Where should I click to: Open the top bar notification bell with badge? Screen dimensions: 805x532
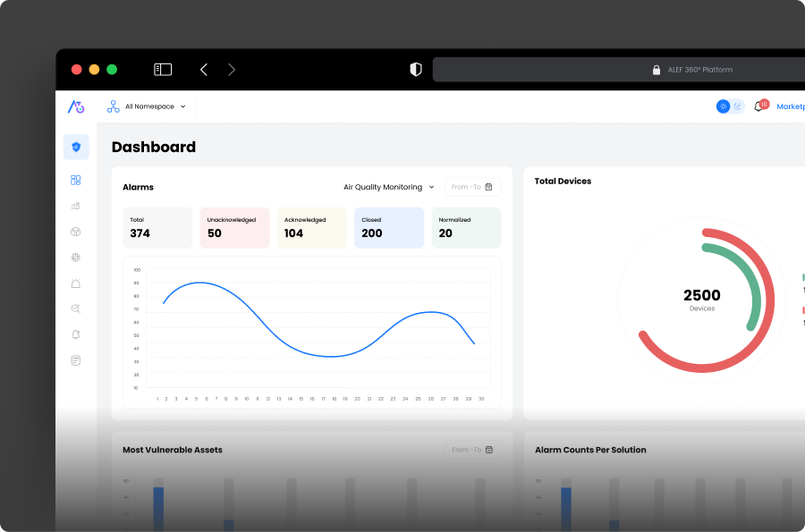(x=758, y=106)
